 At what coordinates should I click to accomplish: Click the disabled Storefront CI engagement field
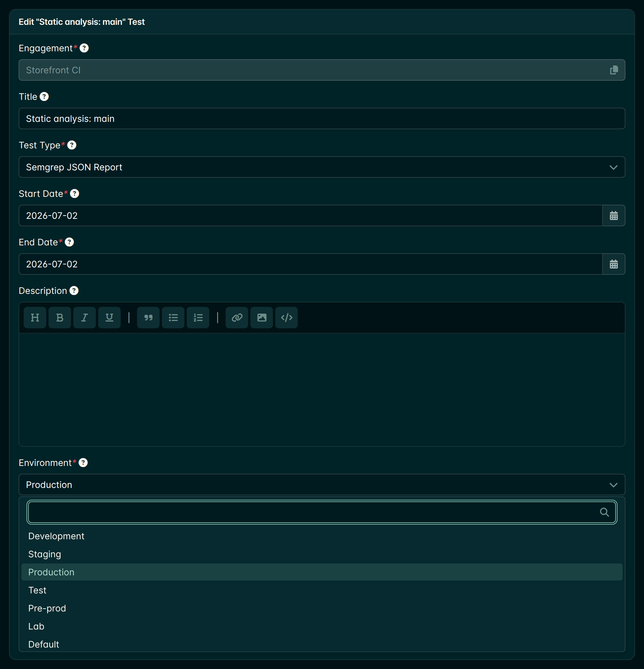coord(322,70)
